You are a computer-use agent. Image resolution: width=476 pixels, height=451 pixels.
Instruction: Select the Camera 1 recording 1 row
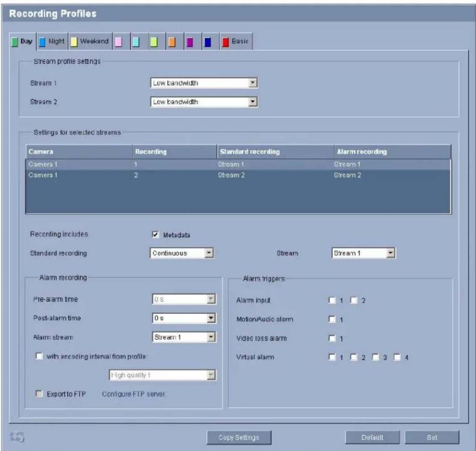[238, 165]
